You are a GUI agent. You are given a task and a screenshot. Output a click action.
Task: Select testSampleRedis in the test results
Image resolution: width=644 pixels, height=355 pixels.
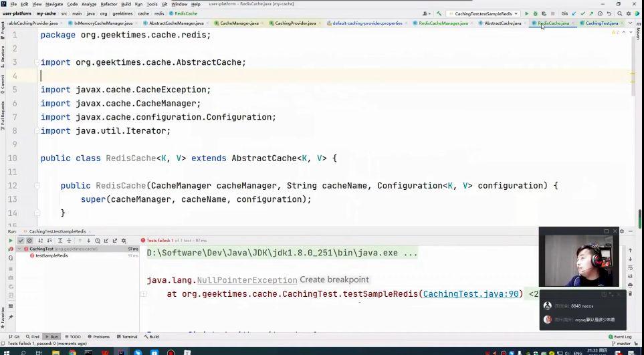51,255
